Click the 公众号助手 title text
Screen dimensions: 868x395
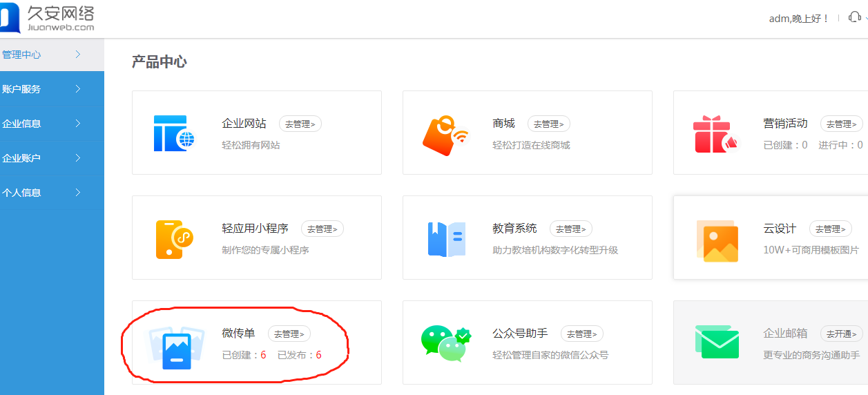(520, 334)
